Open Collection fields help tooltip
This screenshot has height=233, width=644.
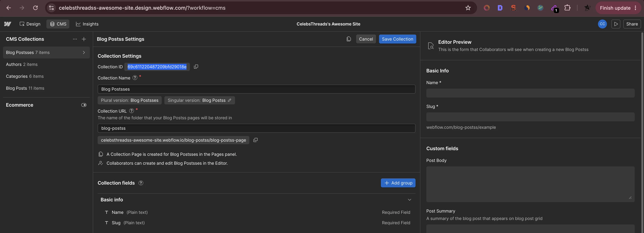(x=141, y=183)
